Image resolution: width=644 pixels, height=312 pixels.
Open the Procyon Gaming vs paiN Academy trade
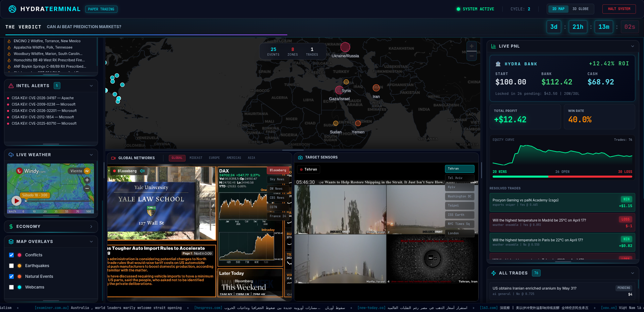[562, 202]
